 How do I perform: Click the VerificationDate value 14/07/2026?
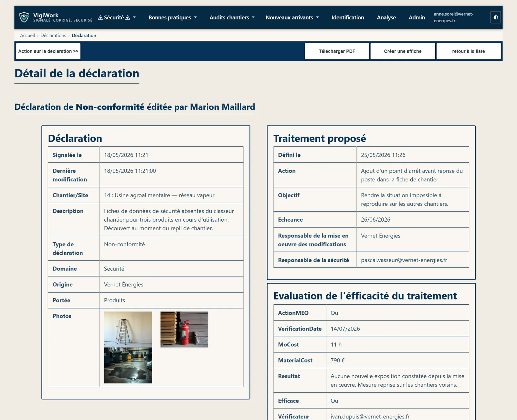pos(345,329)
